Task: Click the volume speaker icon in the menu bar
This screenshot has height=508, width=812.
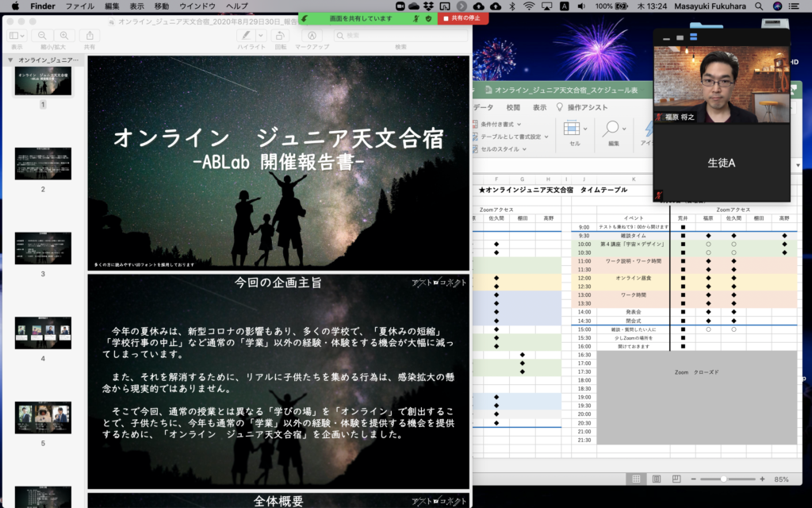Action: [582, 6]
